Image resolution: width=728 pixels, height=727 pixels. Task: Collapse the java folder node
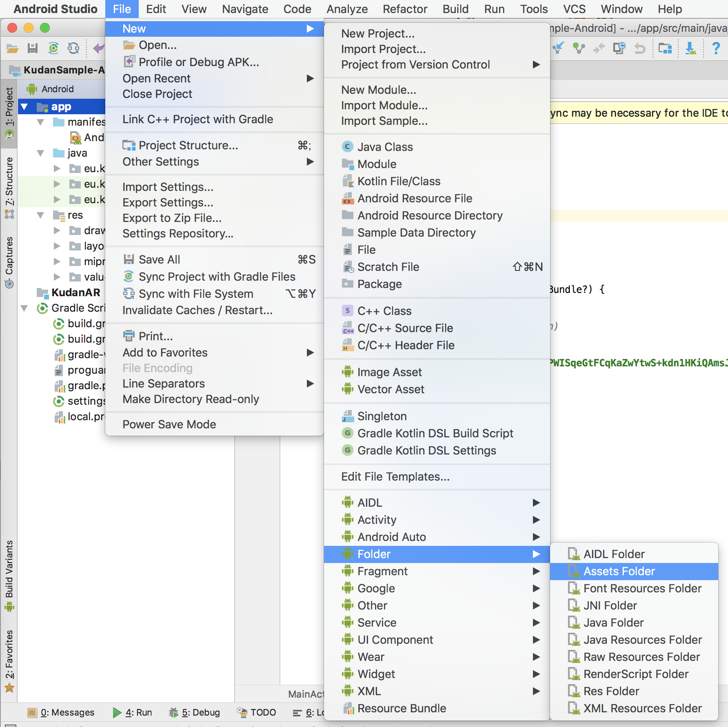pyautogui.click(x=40, y=153)
